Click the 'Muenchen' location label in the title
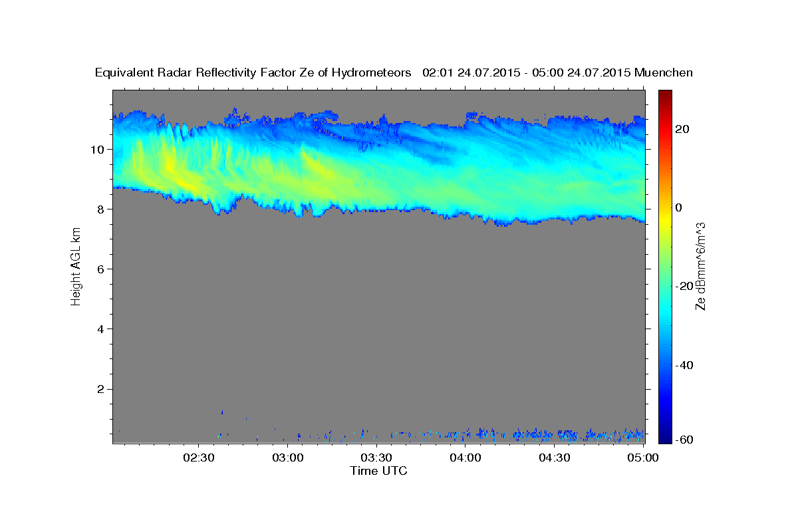Screen dimensions: 798x532 coord(664,73)
